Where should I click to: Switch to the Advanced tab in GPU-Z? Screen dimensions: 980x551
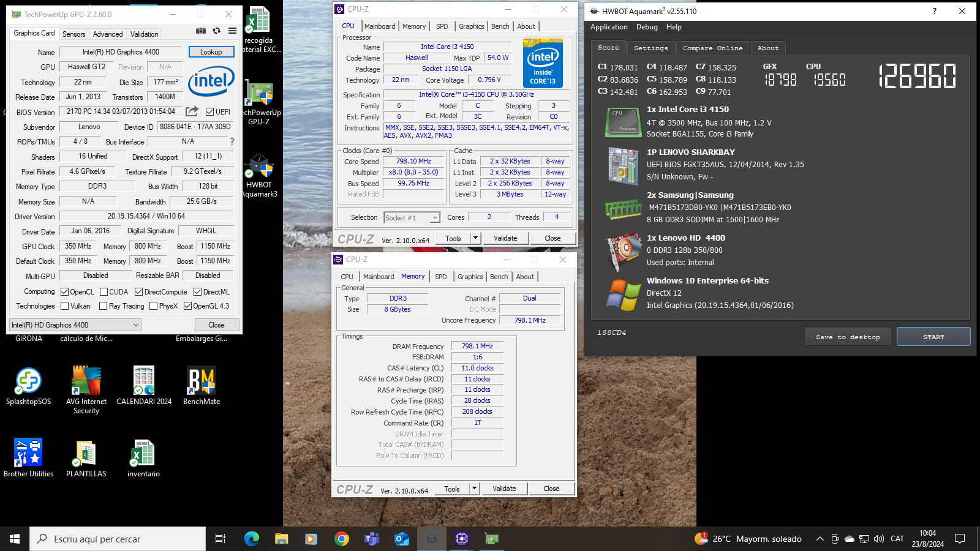point(108,34)
